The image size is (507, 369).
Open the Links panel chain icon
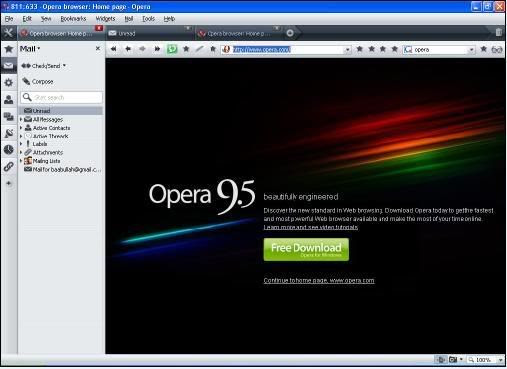click(9, 166)
